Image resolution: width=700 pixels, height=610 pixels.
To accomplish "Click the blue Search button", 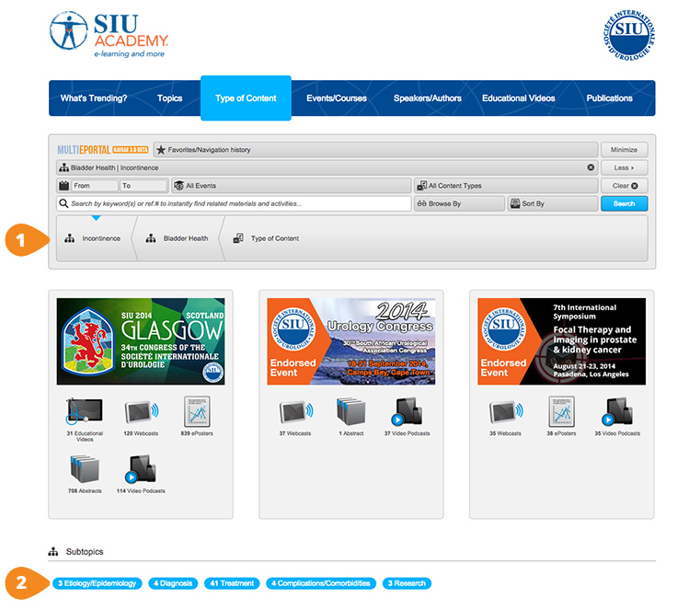I will point(624,203).
